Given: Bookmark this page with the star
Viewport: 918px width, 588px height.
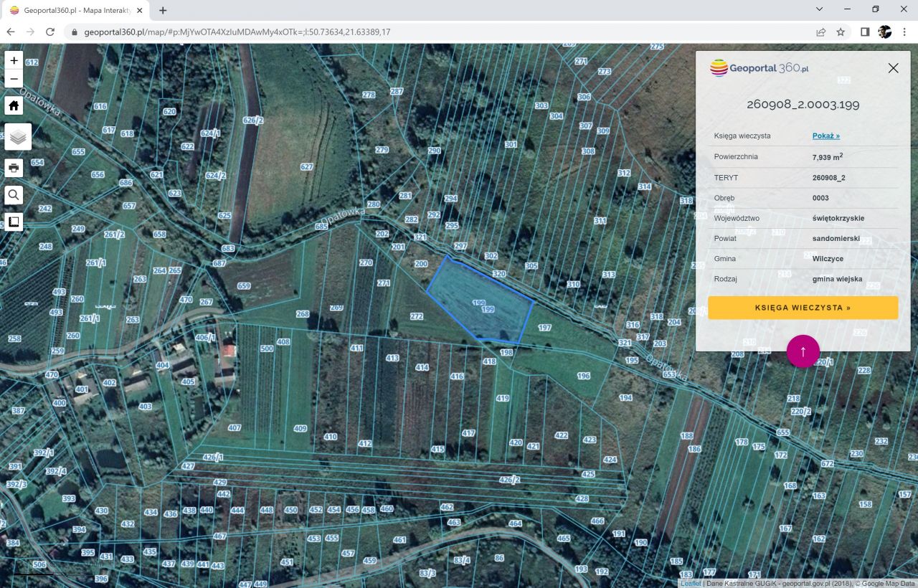Looking at the screenshot, I should [841, 32].
